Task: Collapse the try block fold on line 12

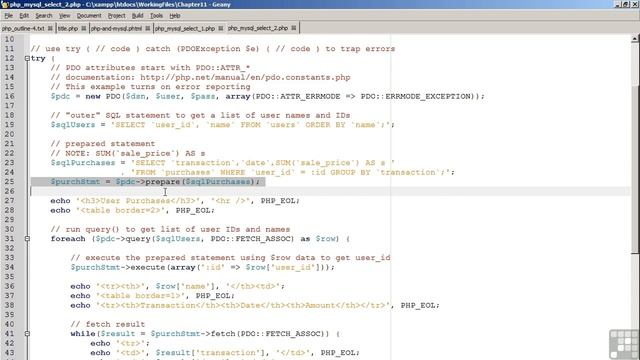Action: [x=27, y=58]
